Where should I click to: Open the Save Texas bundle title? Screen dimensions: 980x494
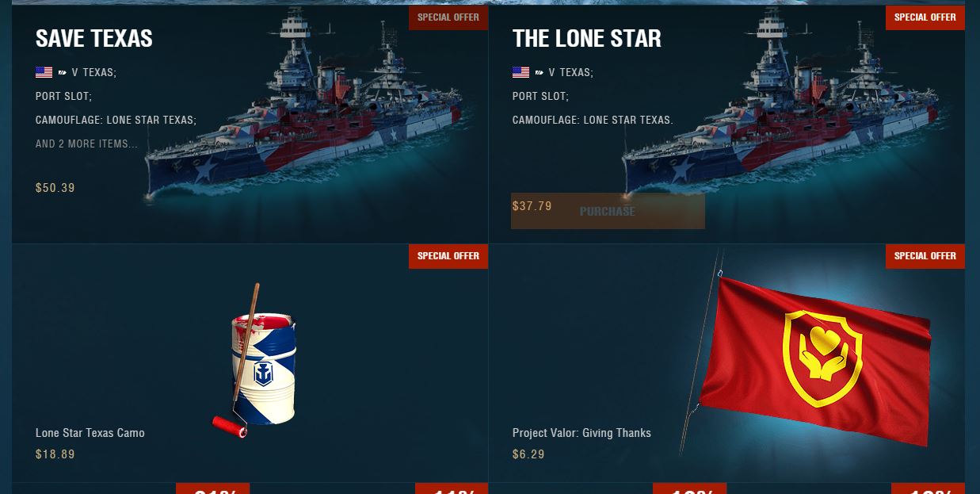coord(94,38)
